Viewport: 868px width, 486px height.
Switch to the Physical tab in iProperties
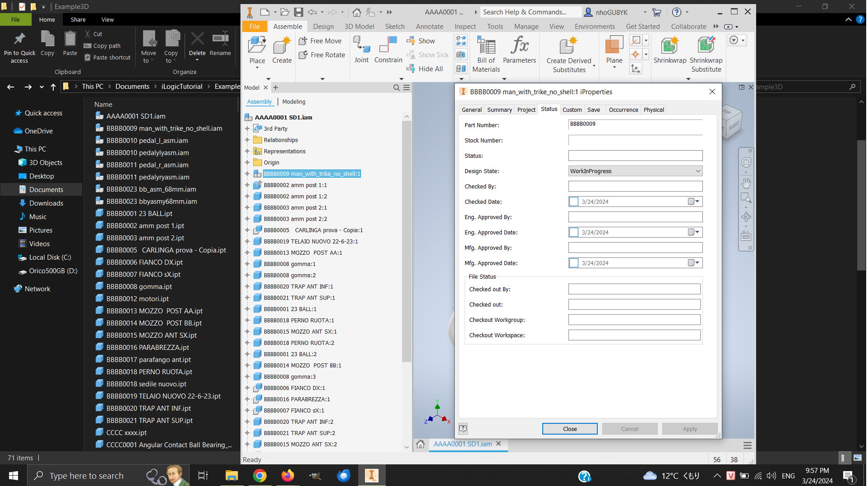(x=653, y=110)
